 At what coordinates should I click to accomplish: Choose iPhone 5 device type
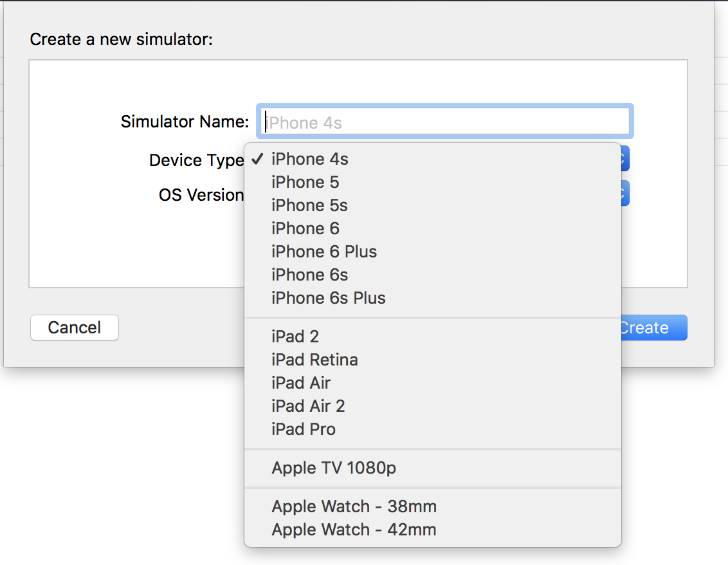(x=433, y=182)
